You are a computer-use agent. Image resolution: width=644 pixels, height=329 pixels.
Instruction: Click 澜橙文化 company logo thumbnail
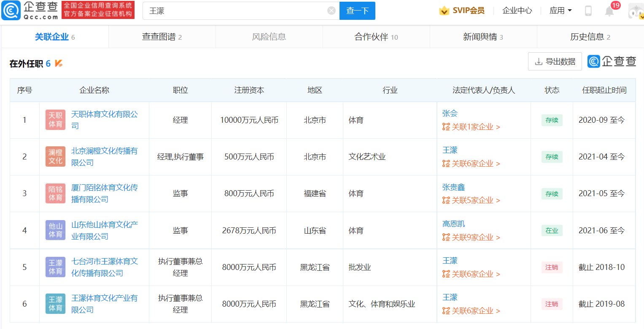coord(55,156)
